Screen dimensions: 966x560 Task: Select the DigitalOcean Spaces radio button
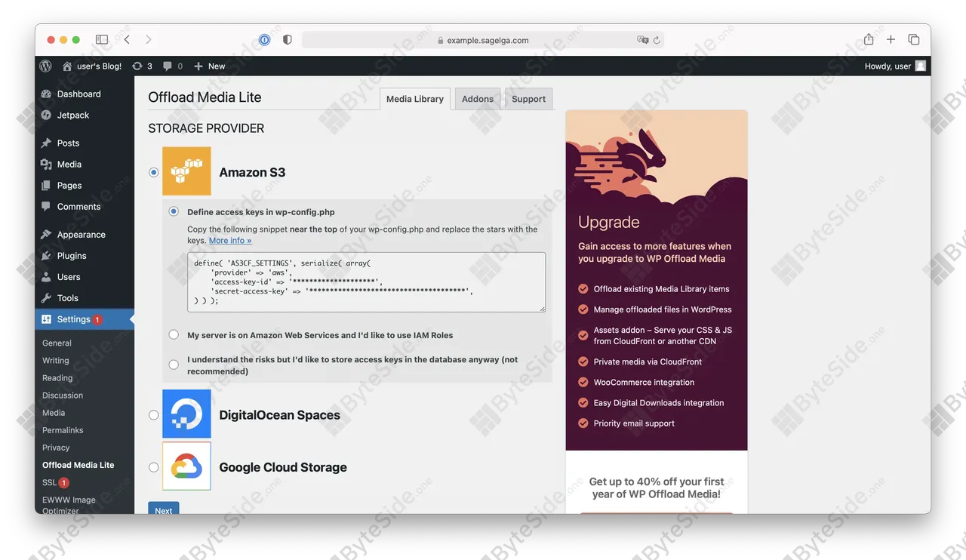[154, 414]
